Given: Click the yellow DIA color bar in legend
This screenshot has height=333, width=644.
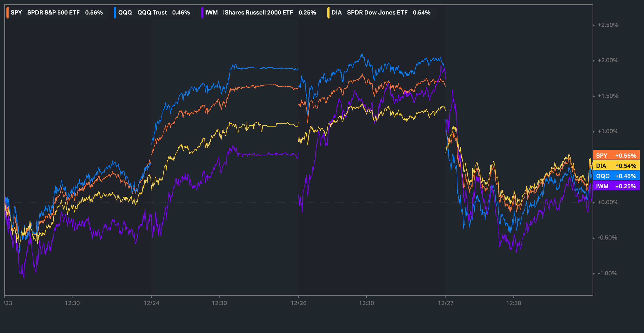Looking at the screenshot, I should point(328,13).
